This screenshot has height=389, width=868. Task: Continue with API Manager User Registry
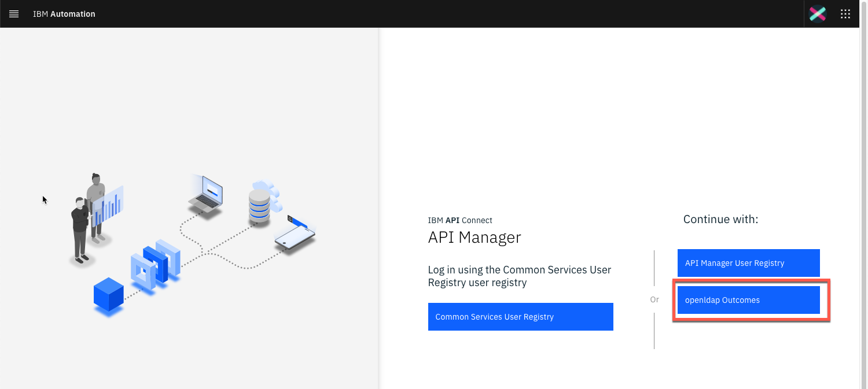click(x=749, y=263)
